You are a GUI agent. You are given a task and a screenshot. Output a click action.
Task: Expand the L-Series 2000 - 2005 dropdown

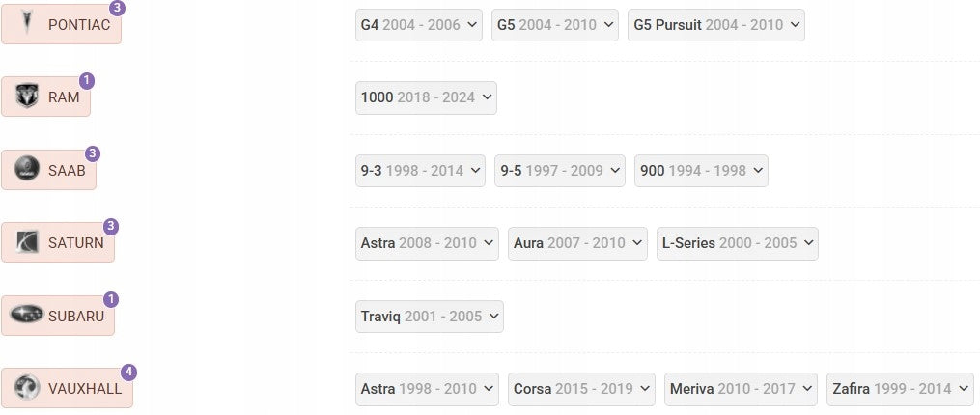point(738,243)
